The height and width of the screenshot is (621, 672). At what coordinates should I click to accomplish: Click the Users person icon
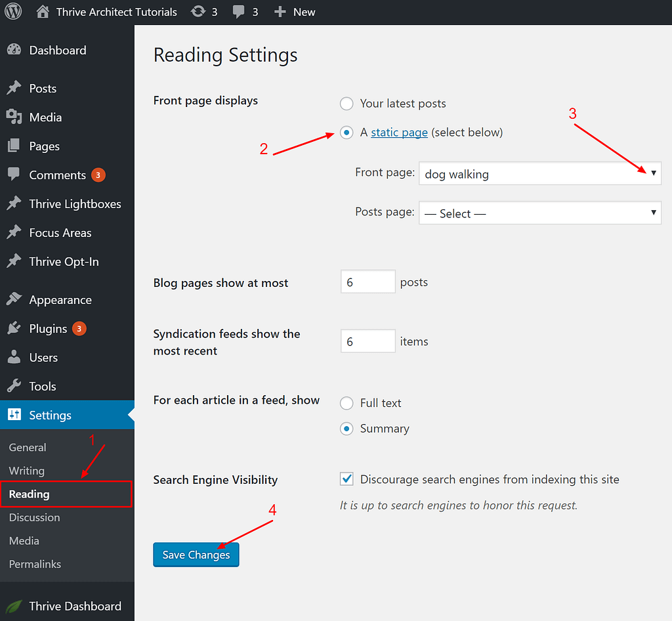14,356
